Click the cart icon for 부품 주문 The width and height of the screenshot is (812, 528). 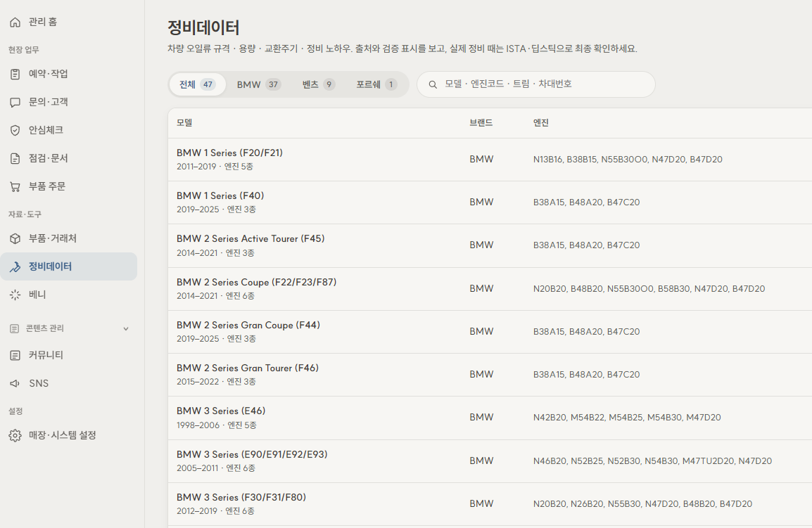[15, 186]
